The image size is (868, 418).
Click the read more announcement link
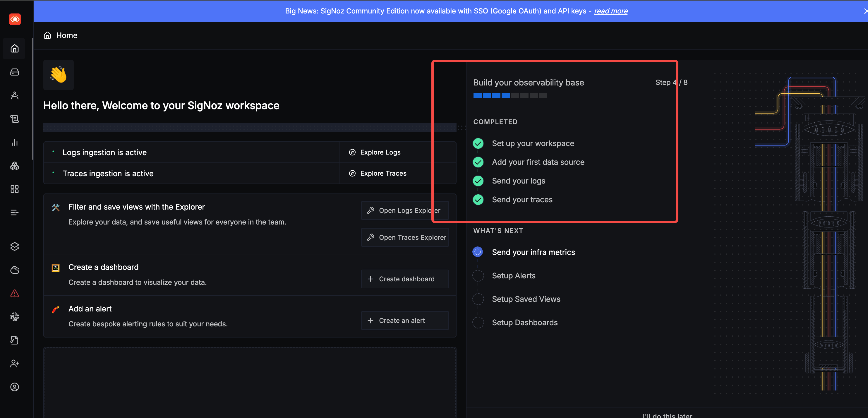point(610,11)
